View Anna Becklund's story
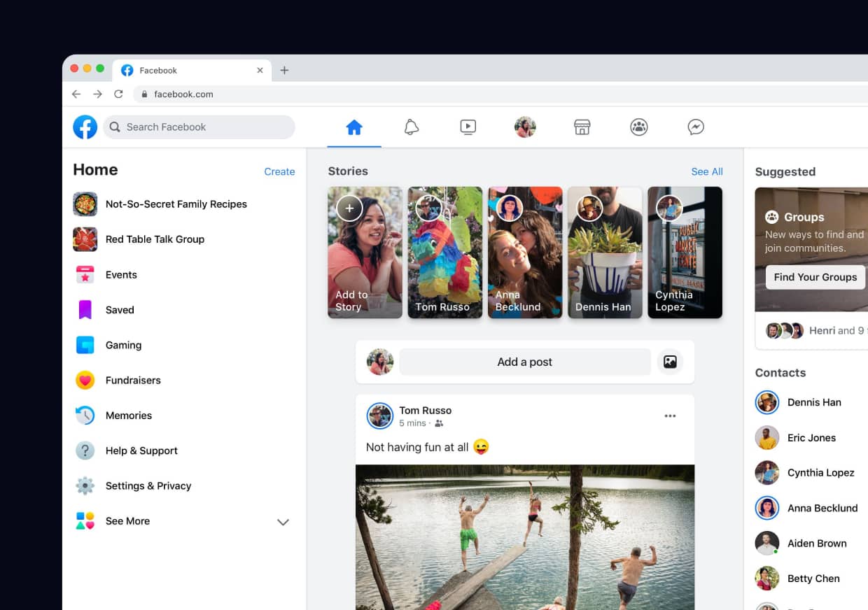Image resolution: width=868 pixels, height=610 pixels. click(x=525, y=253)
